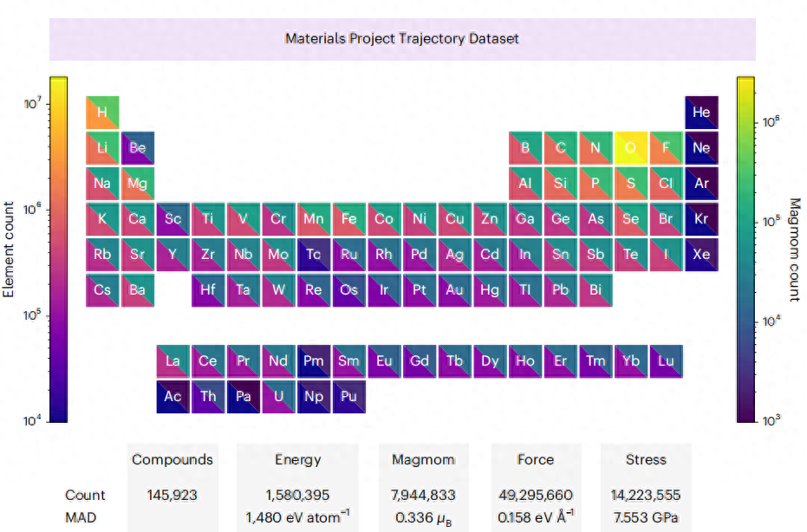This screenshot has width=807, height=532.
Task: Click the Element count axis label
Action: coord(9,250)
